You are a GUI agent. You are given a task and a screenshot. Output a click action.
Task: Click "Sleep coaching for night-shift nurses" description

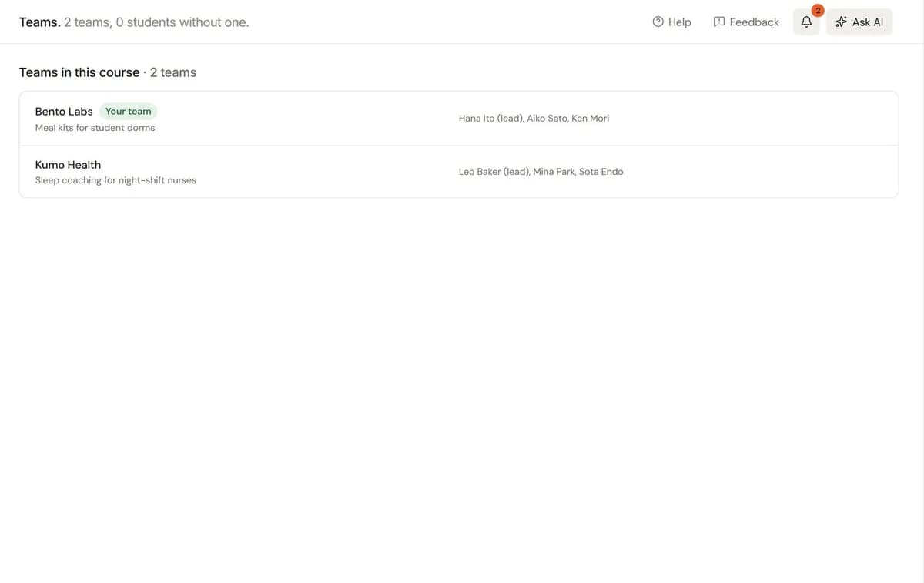115,180
